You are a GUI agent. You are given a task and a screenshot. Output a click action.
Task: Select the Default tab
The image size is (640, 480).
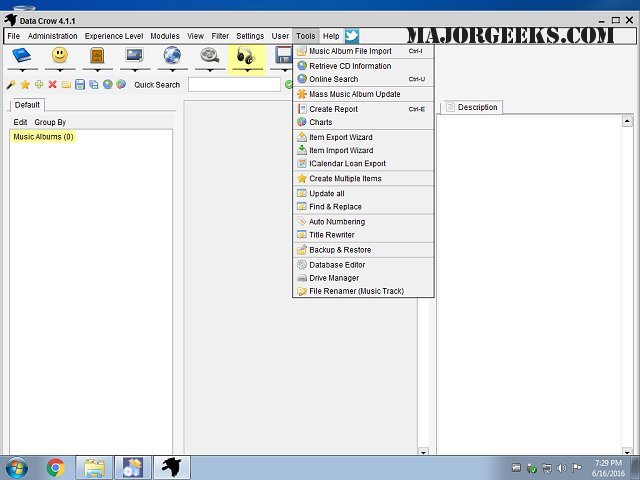click(27, 105)
